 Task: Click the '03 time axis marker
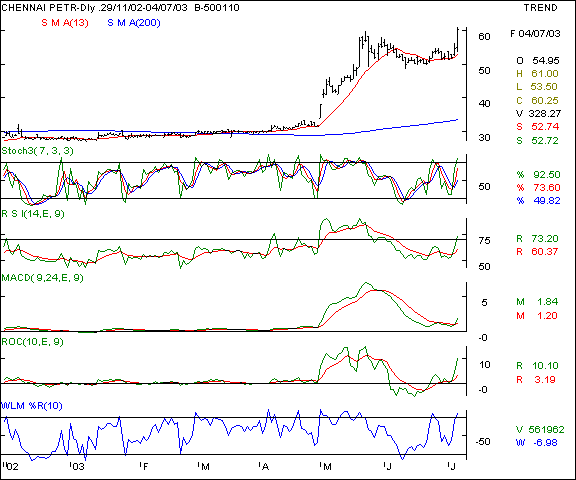pyautogui.click(x=77, y=467)
